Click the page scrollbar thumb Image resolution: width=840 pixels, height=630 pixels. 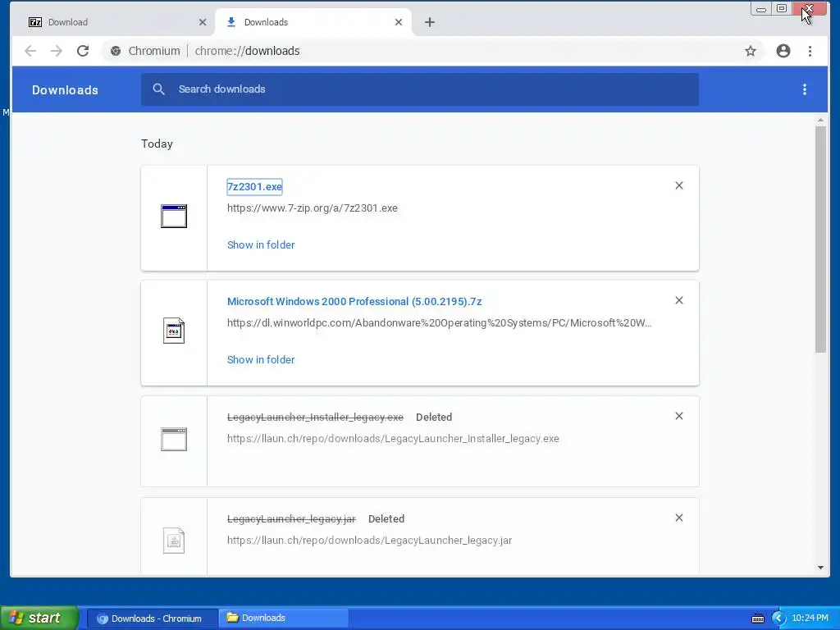pos(820,239)
